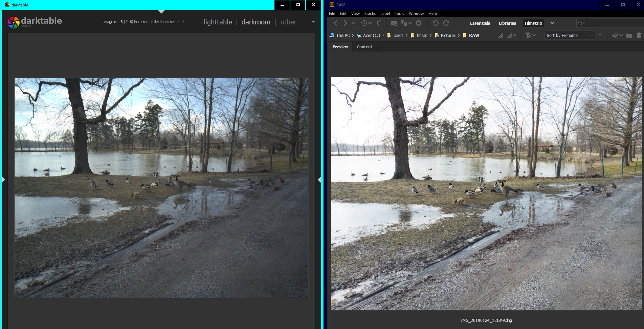Select the Essentials workspace
644x329 pixels.
click(480, 23)
